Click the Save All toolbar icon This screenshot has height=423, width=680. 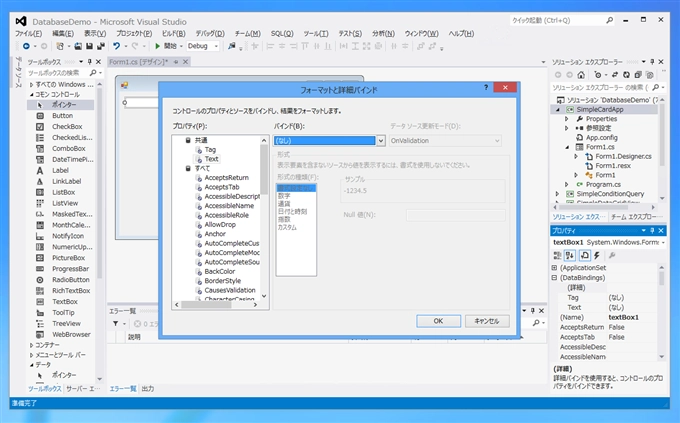[101, 46]
